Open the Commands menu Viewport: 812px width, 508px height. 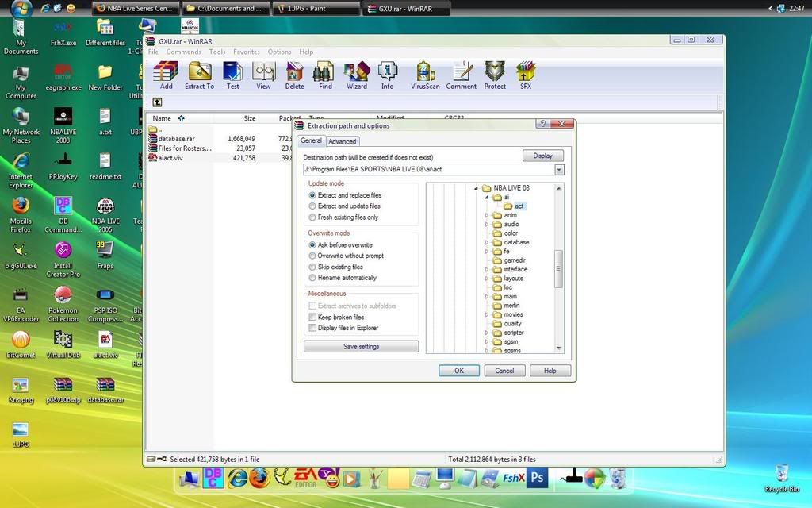point(183,52)
